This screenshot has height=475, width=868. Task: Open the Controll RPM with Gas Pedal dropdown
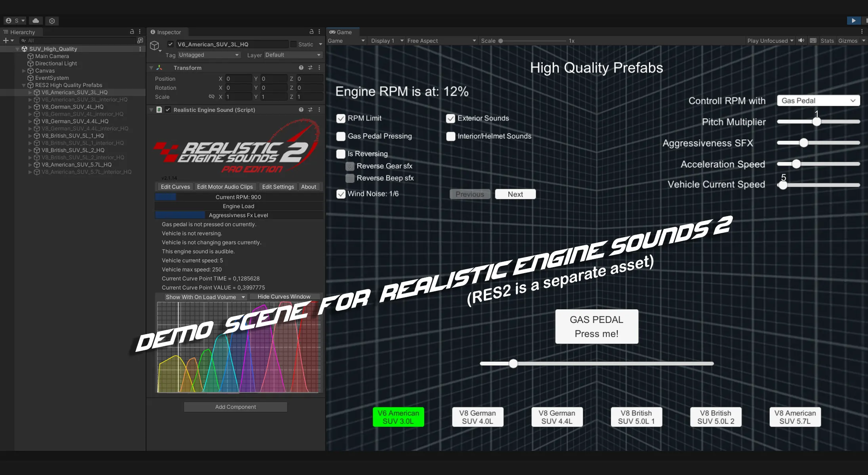pyautogui.click(x=818, y=101)
